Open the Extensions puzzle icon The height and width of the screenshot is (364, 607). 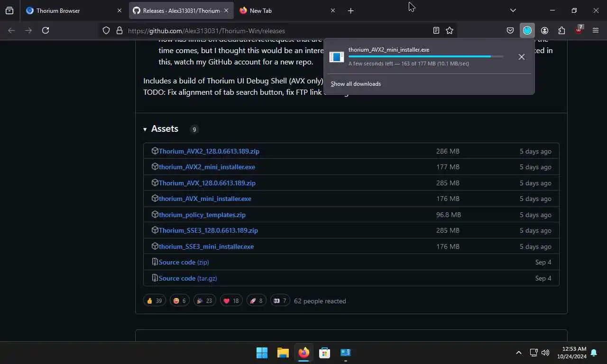point(561,30)
